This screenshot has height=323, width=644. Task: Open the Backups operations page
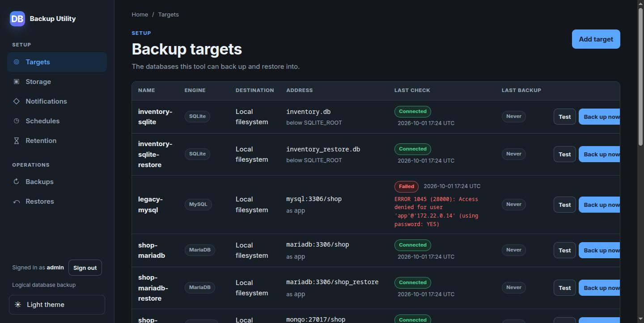click(57, 182)
